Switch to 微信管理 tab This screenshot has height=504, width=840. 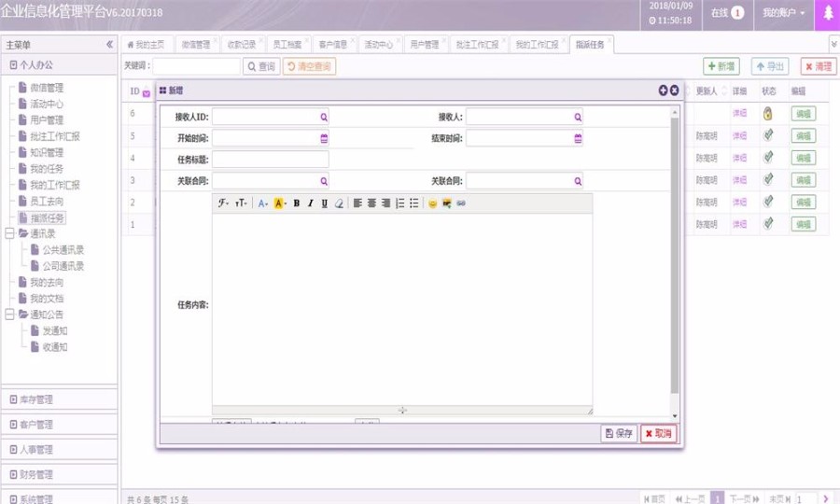(196, 45)
